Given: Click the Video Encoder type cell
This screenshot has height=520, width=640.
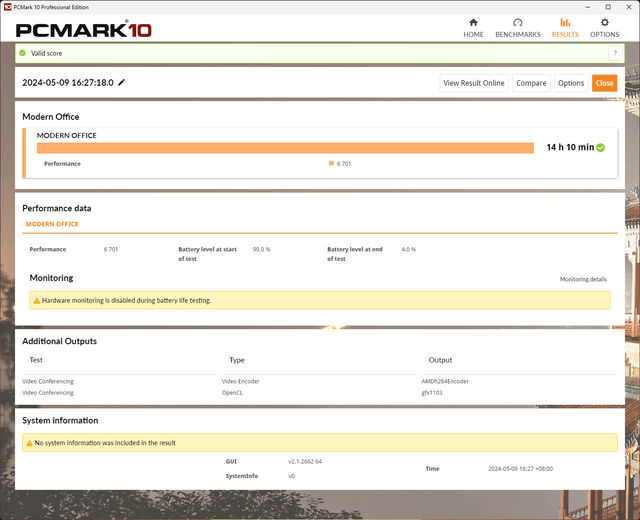Looking at the screenshot, I should [x=240, y=381].
